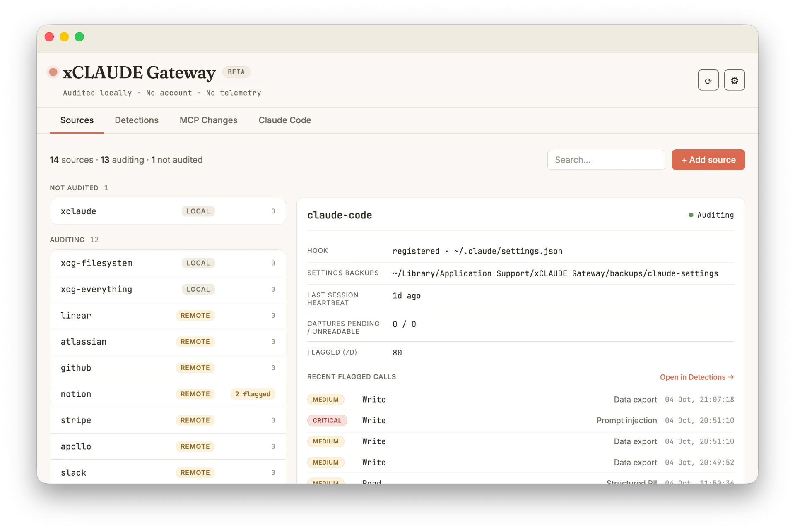
Task: Click the Add source button
Action: point(708,160)
